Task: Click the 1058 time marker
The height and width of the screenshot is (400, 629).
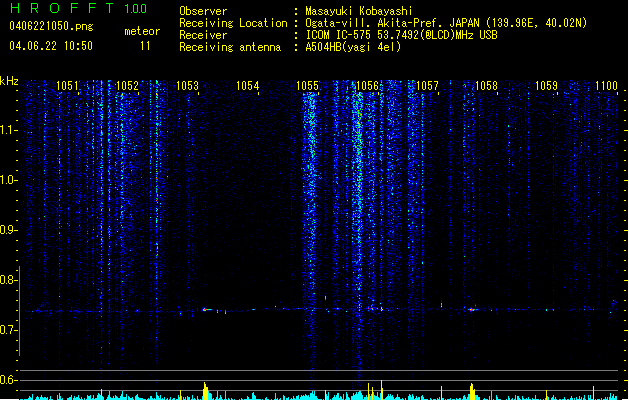Action: point(486,86)
